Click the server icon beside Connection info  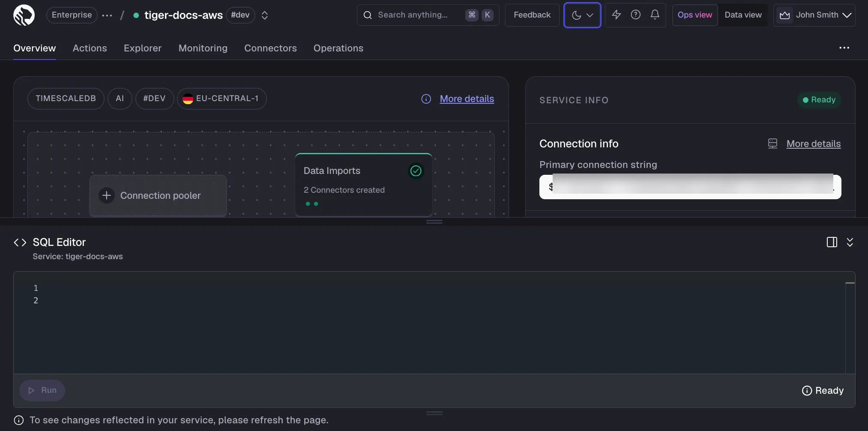tap(772, 144)
